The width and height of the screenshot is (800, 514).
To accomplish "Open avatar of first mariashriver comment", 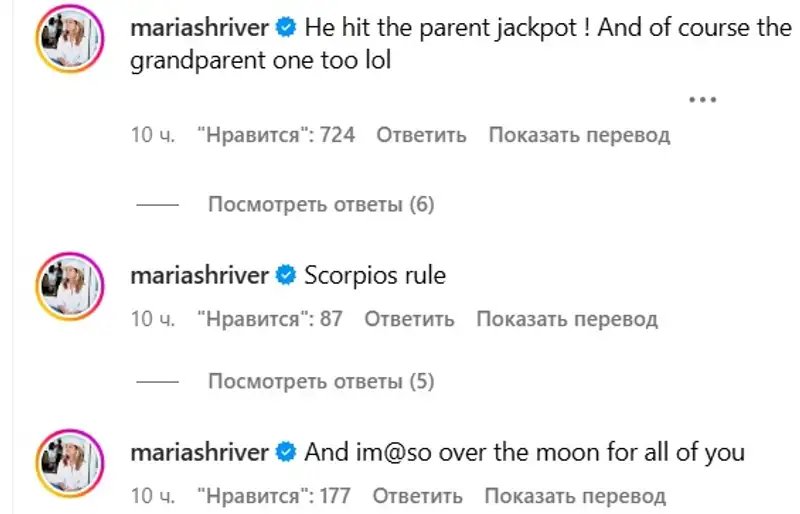I will [x=69, y=38].
